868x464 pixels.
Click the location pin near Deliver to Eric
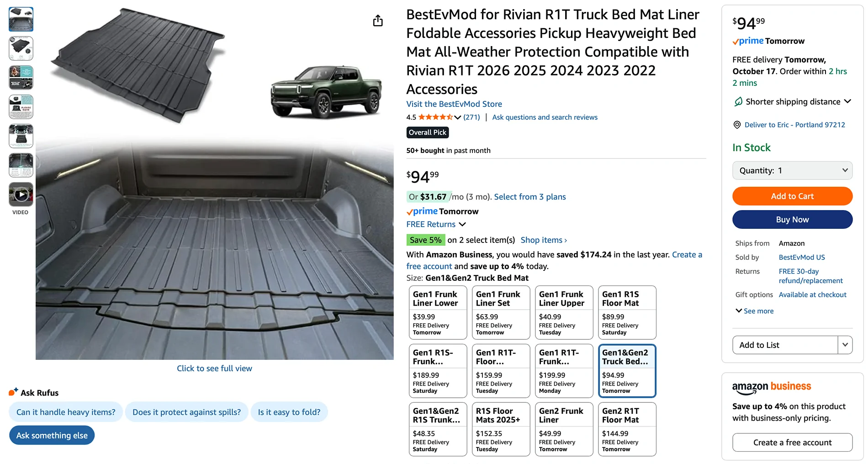pyautogui.click(x=737, y=125)
